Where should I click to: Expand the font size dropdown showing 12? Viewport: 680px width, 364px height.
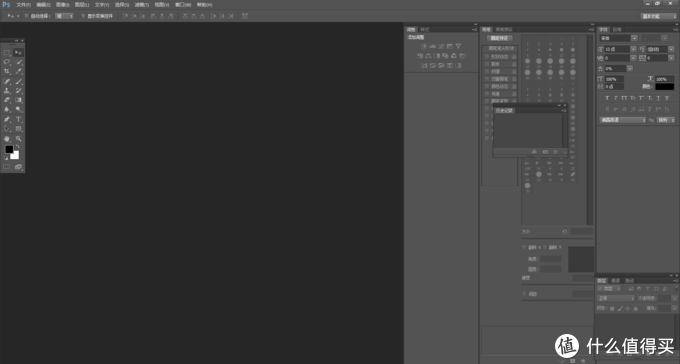(x=633, y=49)
